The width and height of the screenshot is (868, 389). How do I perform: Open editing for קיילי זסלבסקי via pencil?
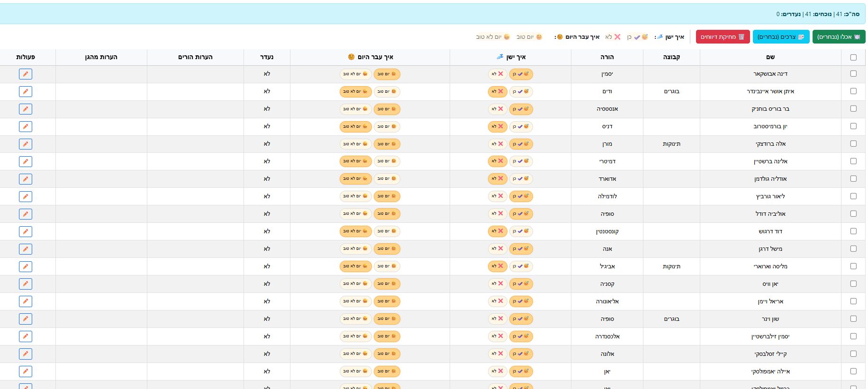pos(26,354)
